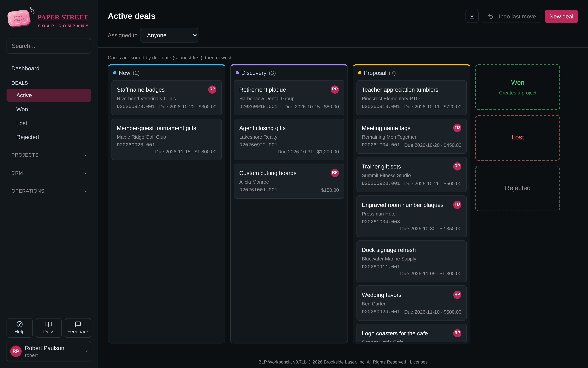Viewport: 588px width, 368px height.
Task: Click the Search input field
Action: [49, 46]
